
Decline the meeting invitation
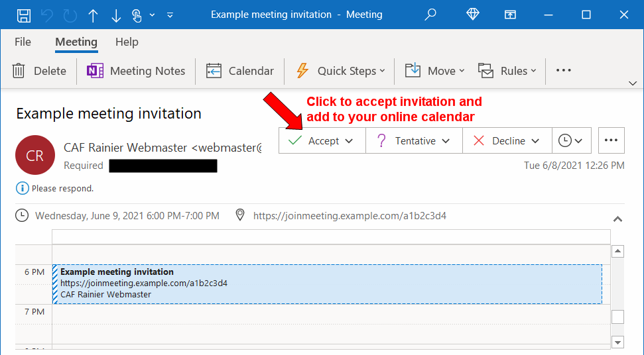point(500,141)
